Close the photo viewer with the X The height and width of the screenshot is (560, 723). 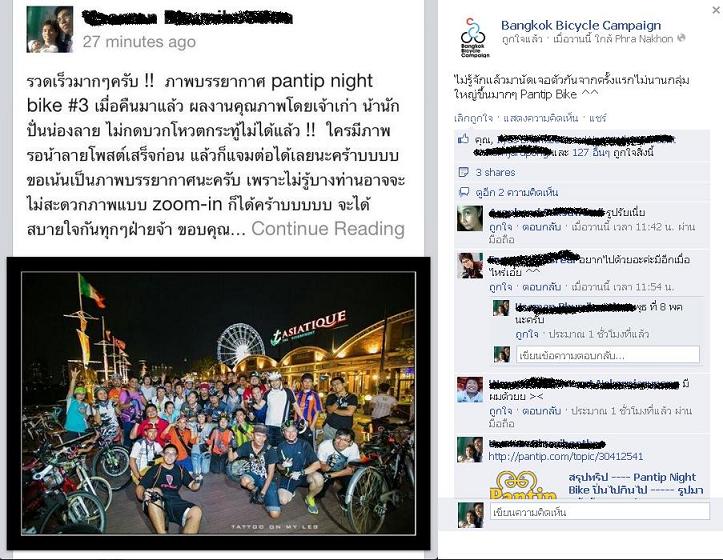tap(716, 10)
